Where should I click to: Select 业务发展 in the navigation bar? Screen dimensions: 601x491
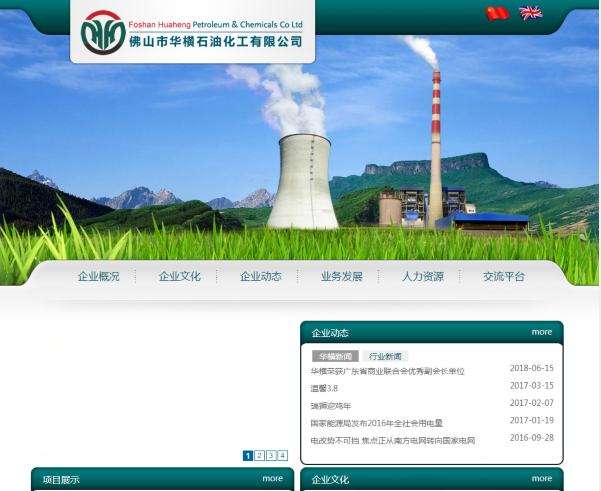[342, 277]
